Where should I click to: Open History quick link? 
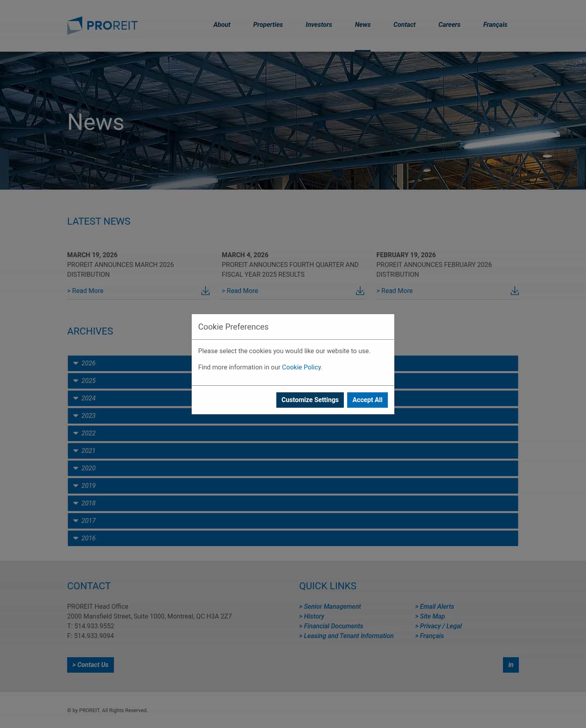point(312,617)
